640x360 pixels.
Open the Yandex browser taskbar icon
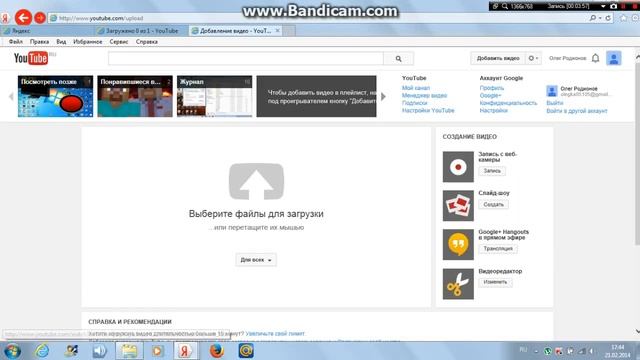coord(185,351)
